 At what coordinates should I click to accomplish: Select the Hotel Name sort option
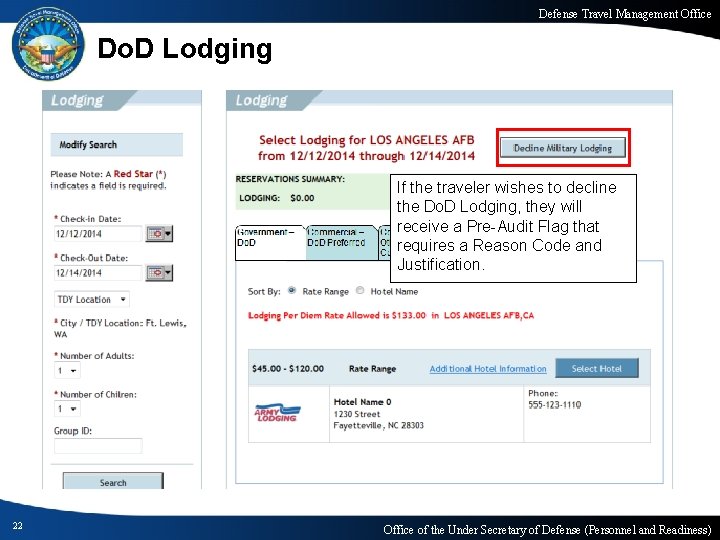[x=360, y=291]
